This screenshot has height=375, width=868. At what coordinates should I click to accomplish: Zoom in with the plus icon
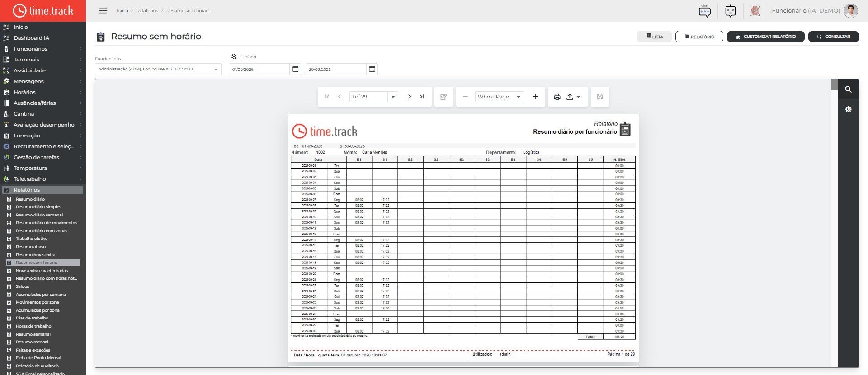click(536, 97)
